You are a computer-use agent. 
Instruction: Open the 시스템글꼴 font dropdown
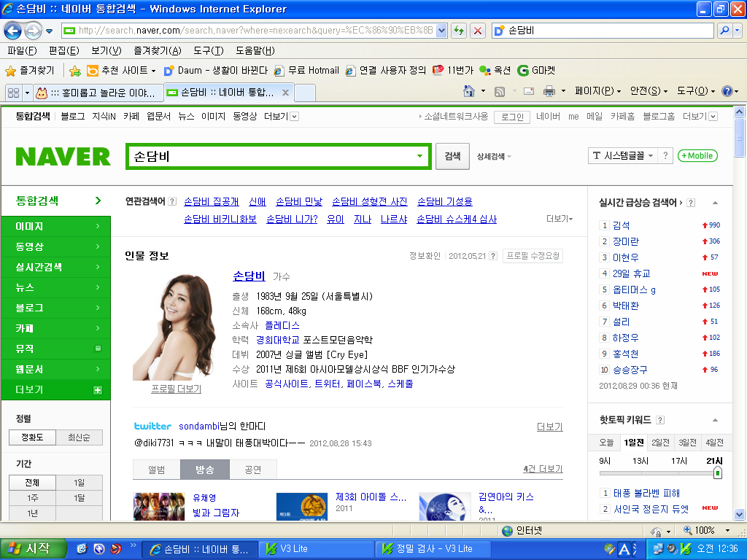622,156
